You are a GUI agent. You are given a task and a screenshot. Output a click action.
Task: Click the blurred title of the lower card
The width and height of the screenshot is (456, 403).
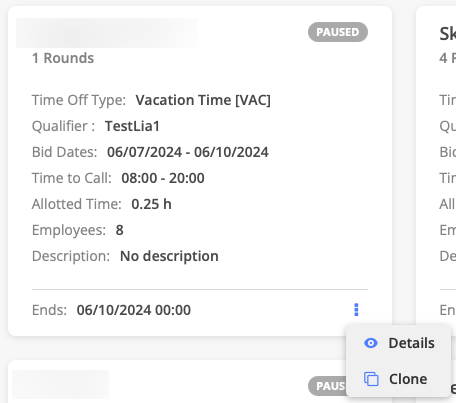pyautogui.click(x=60, y=384)
